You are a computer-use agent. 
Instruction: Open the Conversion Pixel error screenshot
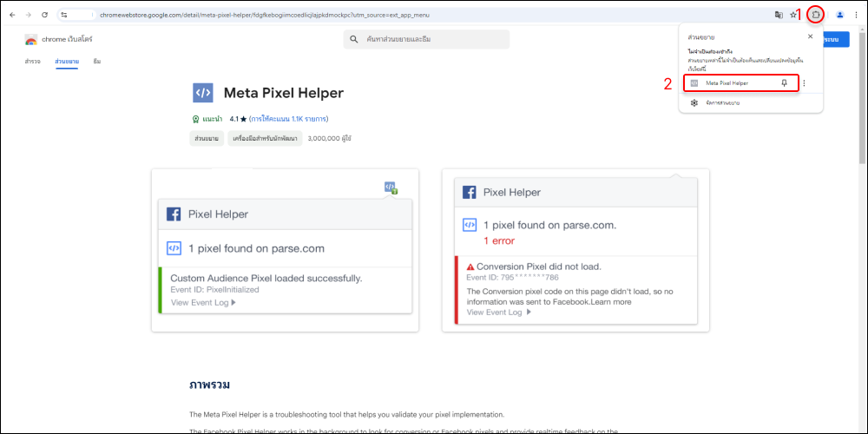point(575,250)
